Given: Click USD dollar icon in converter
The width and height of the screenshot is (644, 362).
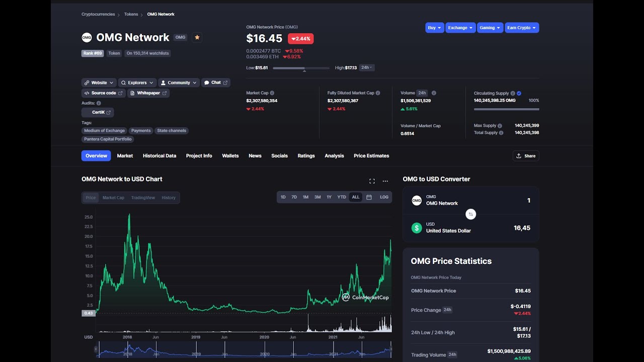Looking at the screenshot, I should coord(417,228).
